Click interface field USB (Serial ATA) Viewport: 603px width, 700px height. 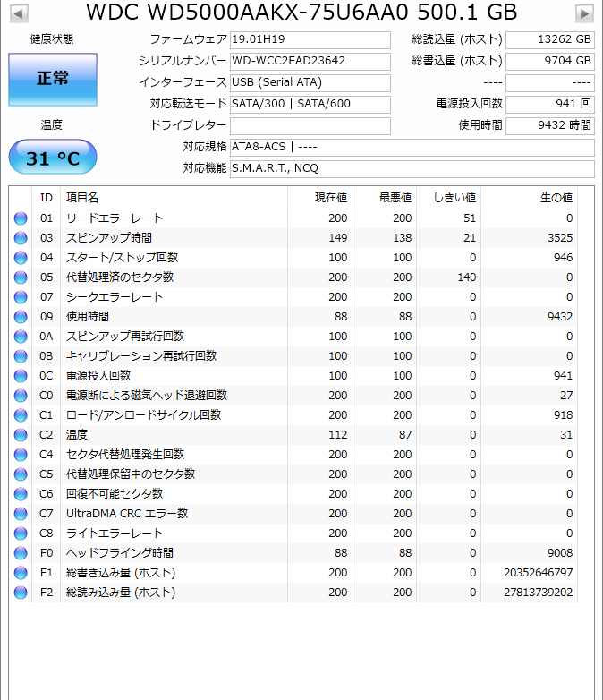(x=310, y=82)
